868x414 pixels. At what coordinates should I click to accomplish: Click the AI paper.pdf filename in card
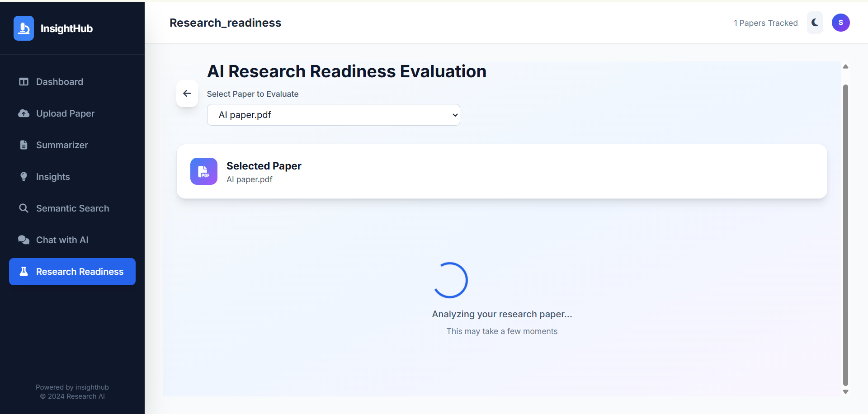(x=249, y=179)
